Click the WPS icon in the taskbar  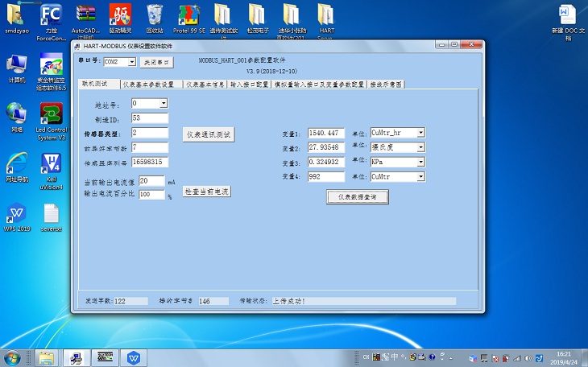136,357
